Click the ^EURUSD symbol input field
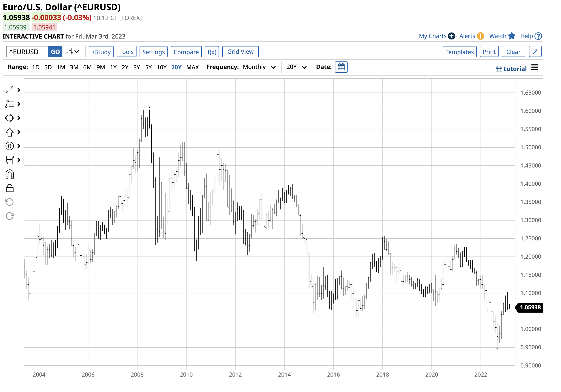The width and height of the screenshot is (561, 392). [x=27, y=52]
